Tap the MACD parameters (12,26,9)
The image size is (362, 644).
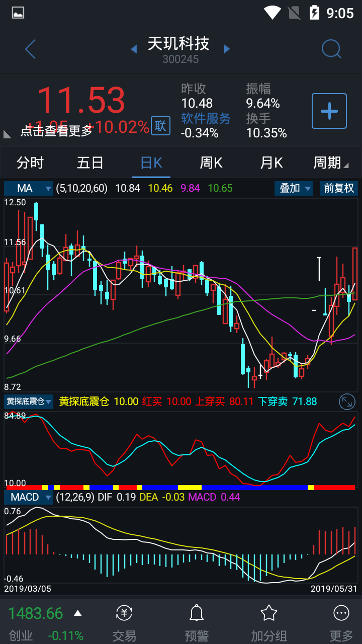click(75, 497)
